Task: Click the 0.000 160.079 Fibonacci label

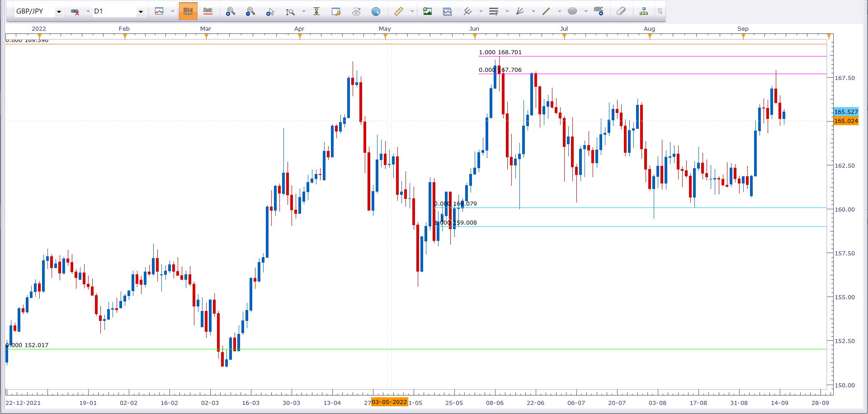Action: (x=456, y=204)
